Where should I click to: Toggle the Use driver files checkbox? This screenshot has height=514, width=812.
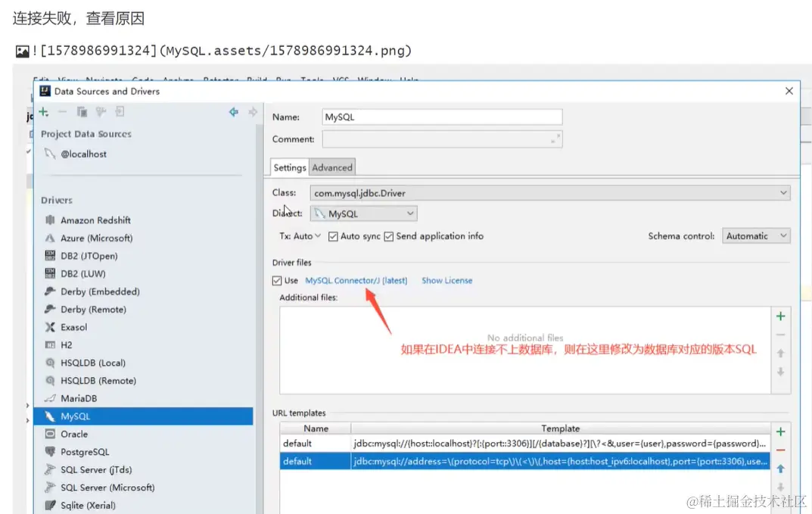277,280
